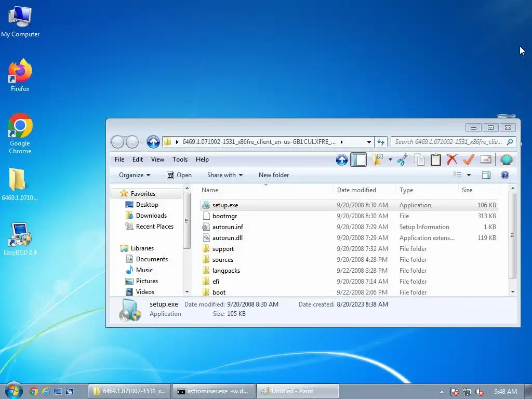Sort by the Type column header
The height and width of the screenshot is (399, 532).
(427, 190)
